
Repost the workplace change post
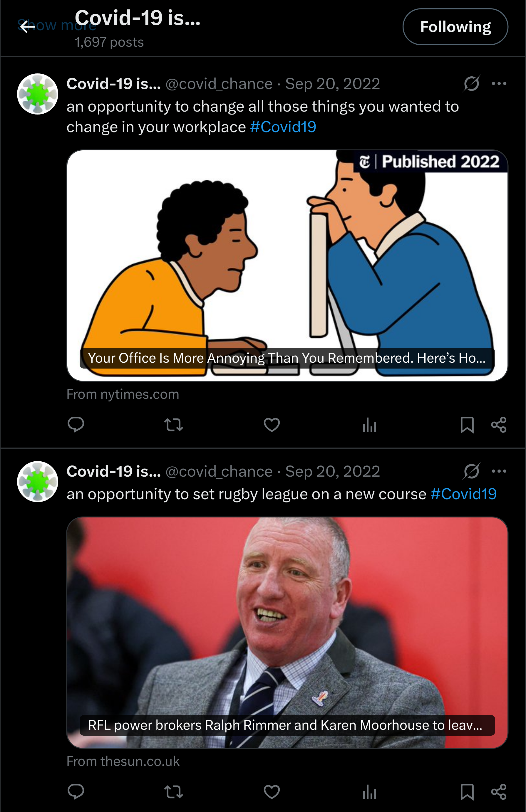173,425
